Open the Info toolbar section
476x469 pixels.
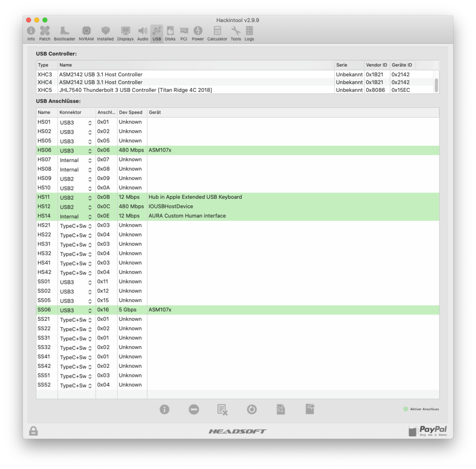[31, 34]
